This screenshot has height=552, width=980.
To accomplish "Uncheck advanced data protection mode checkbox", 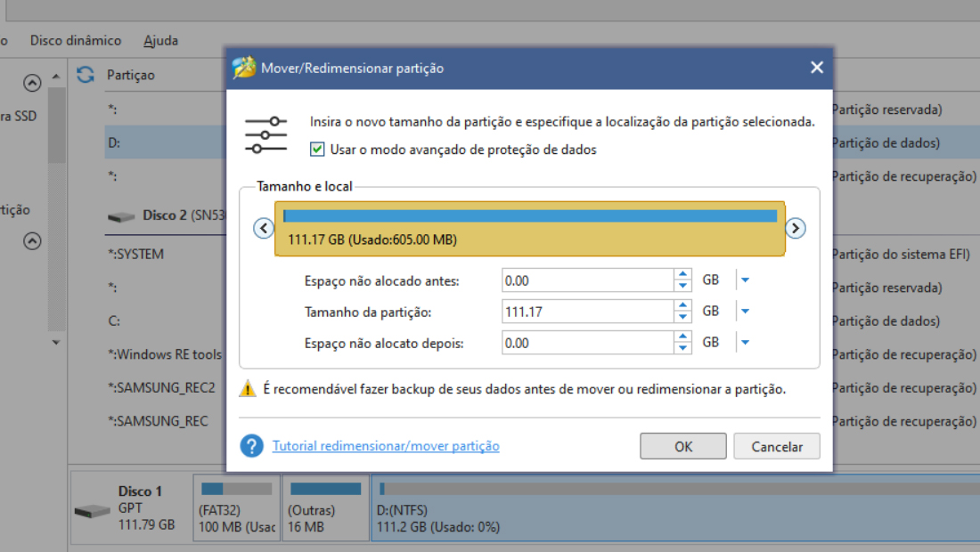I will (317, 150).
